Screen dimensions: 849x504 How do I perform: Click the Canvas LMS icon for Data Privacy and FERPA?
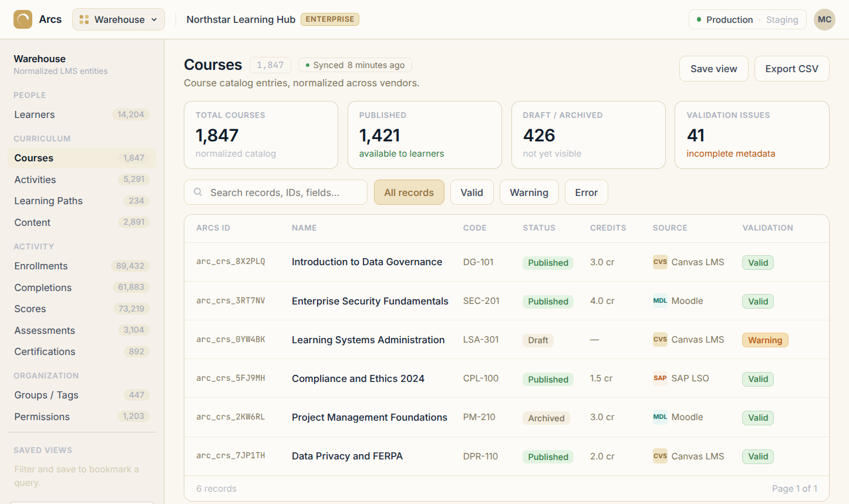click(x=660, y=456)
